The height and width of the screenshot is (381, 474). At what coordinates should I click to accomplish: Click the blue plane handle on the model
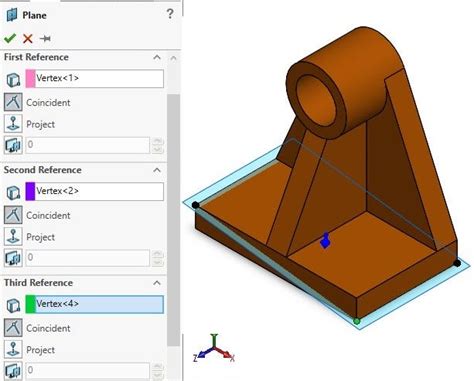[x=325, y=240]
